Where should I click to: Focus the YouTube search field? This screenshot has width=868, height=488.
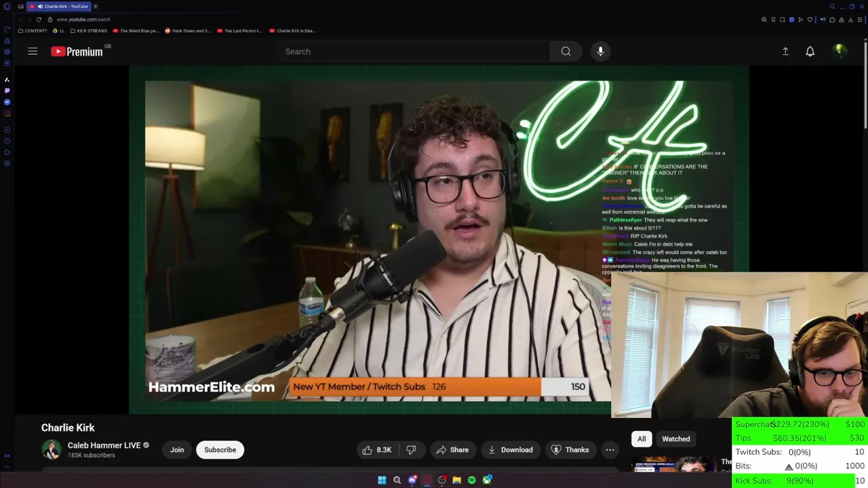pos(414,52)
